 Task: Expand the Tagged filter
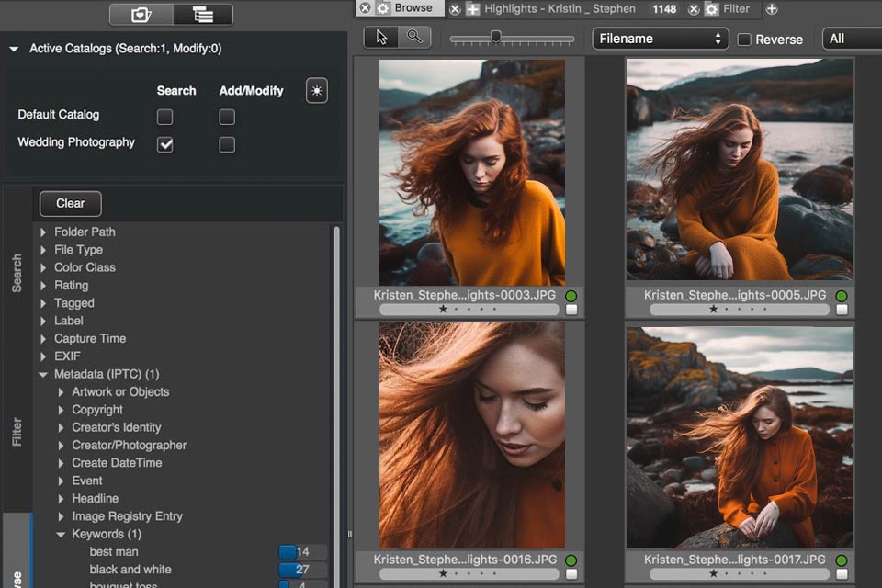(43, 303)
